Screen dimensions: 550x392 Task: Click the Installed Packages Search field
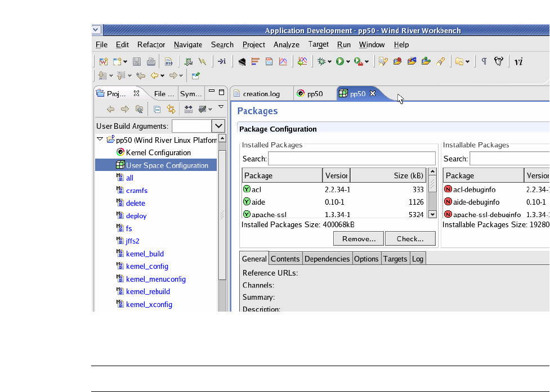click(x=352, y=159)
